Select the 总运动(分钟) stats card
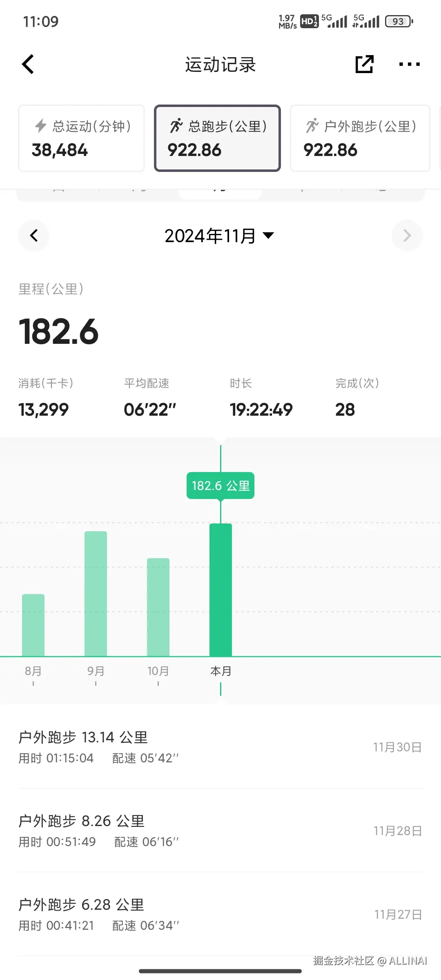 (82, 138)
